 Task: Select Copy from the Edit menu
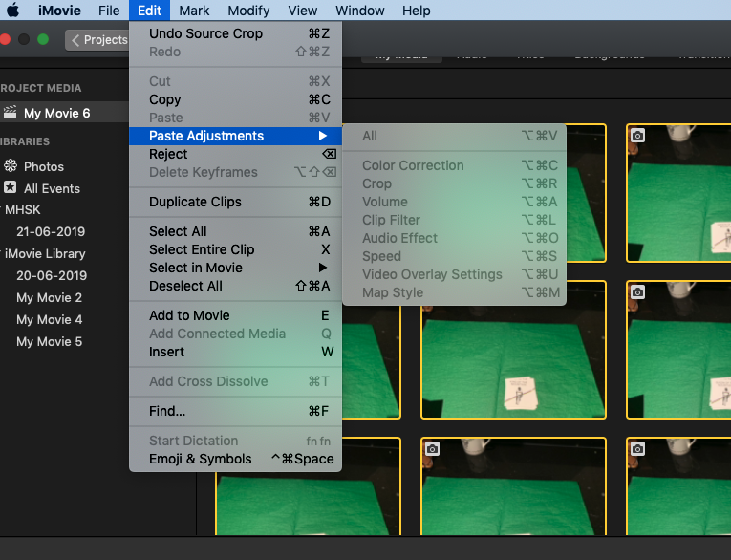[165, 99]
